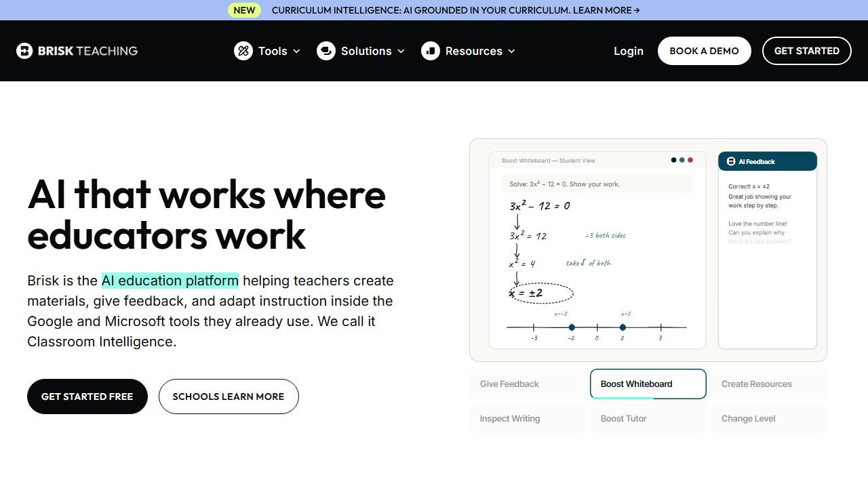Image resolution: width=868 pixels, height=488 pixels.
Task: Click the black color dot on whiteboard
Action: (673, 160)
